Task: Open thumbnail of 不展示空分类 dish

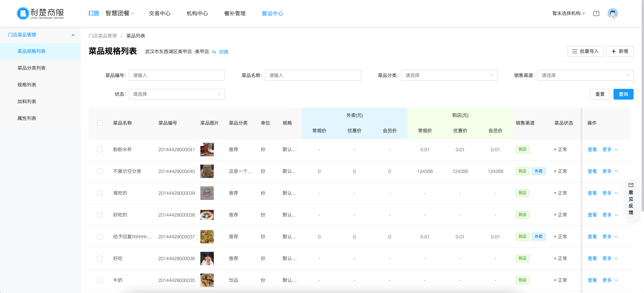Action: pyautogui.click(x=207, y=171)
